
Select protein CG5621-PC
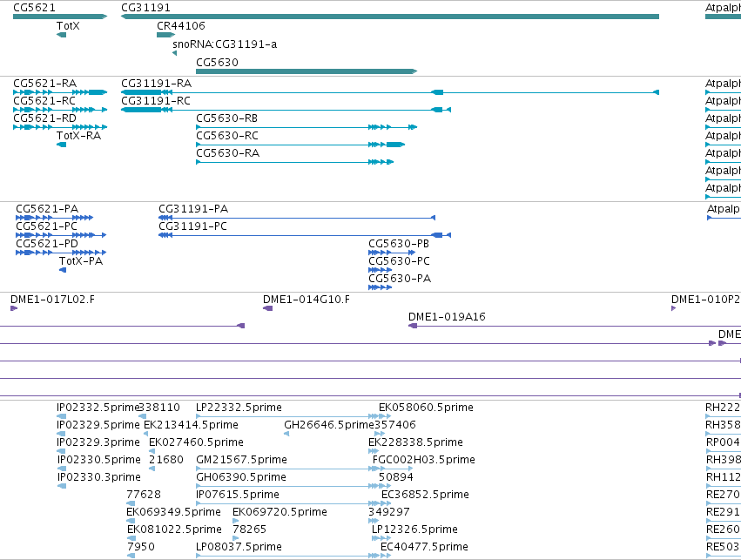[46, 226]
